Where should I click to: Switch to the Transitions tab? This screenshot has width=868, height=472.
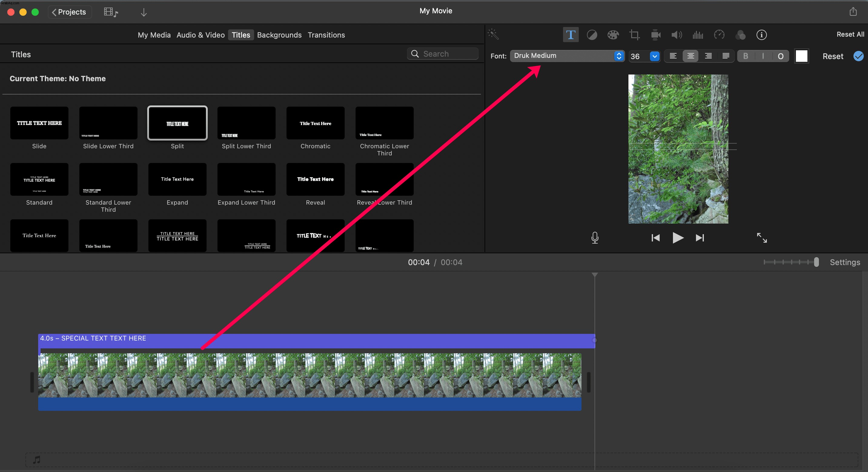pyautogui.click(x=326, y=35)
